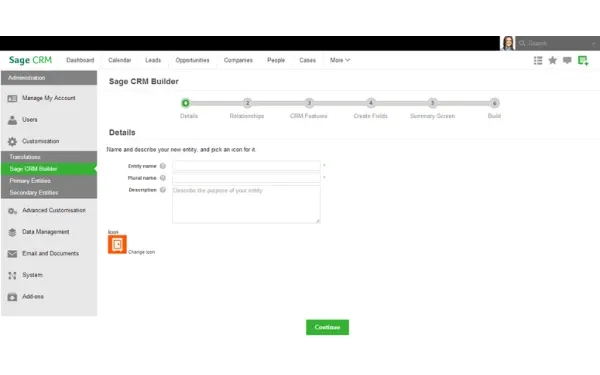Image resolution: width=600 pixels, height=375 pixels.
Task: Open the user avatar profile picture
Action: point(508,43)
